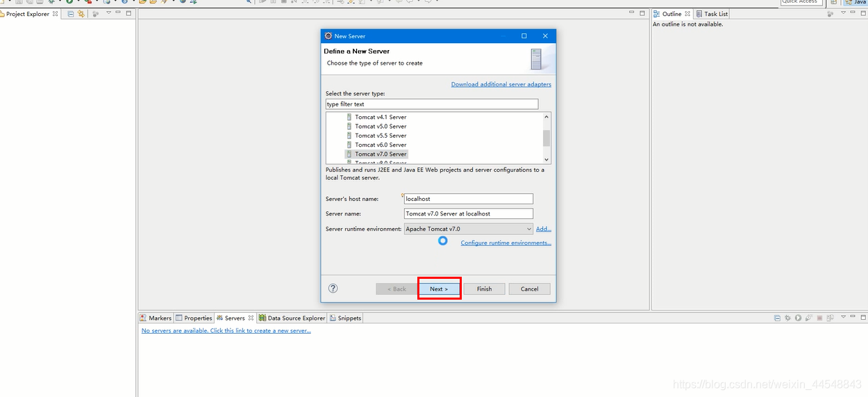Screen dimensions: 868x397
Task: Maximize the editor area
Action: (x=642, y=13)
